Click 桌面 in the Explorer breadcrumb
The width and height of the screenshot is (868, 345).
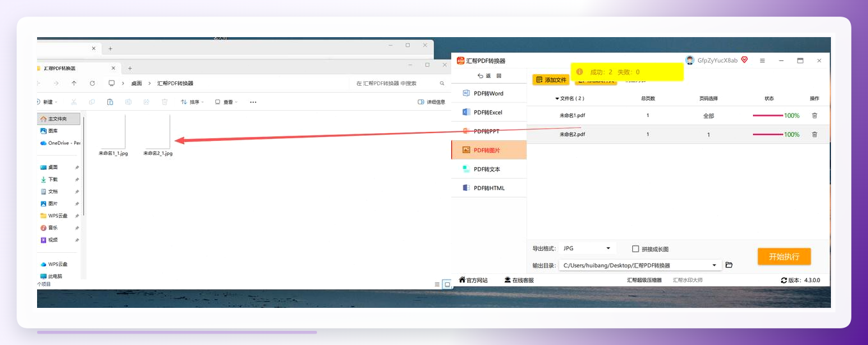pos(137,83)
